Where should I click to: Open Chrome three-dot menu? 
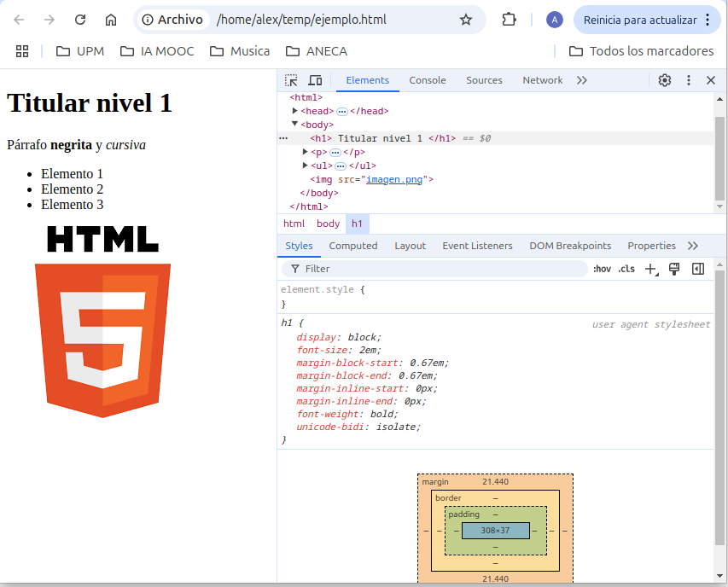tap(708, 20)
